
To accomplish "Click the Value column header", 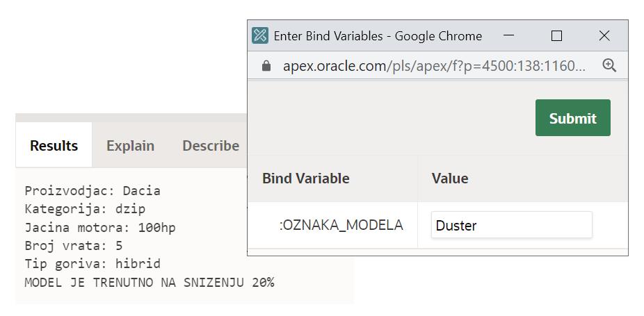I will 450,178.
